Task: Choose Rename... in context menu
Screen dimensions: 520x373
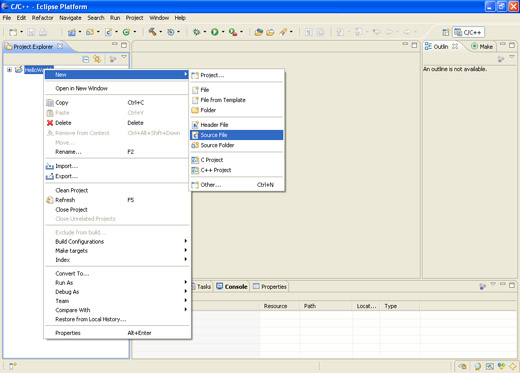Action: tap(117, 152)
